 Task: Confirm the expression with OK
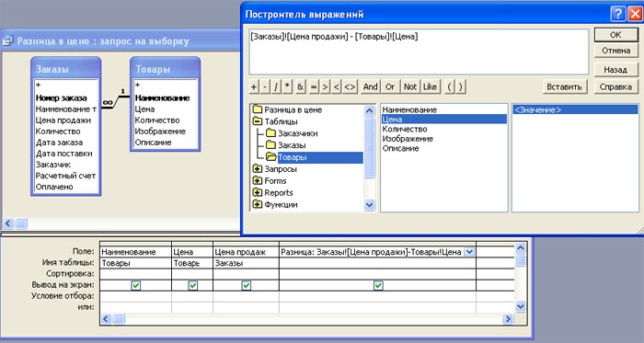pyautogui.click(x=615, y=35)
